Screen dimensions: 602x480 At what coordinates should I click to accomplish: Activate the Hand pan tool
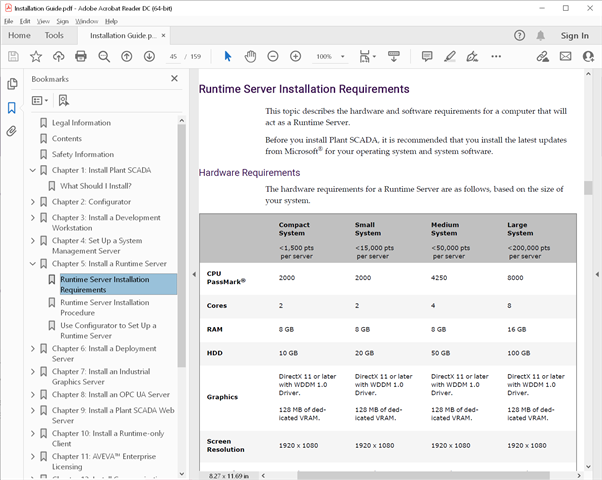[250, 56]
